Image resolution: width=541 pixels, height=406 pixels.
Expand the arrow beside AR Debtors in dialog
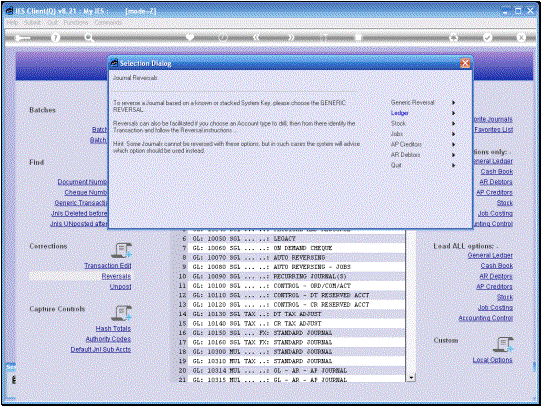[x=454, y=155]
